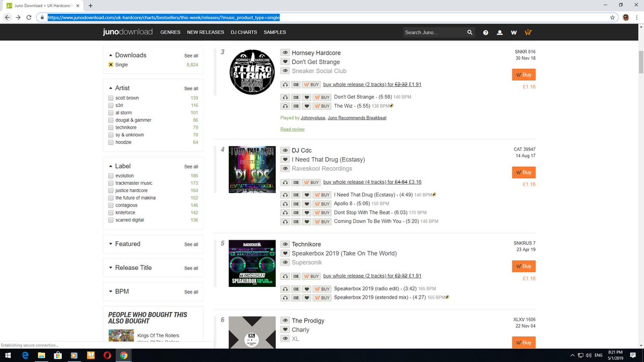Open a new Chrome tab
644x362 pixels.
(x=90, y=5)
